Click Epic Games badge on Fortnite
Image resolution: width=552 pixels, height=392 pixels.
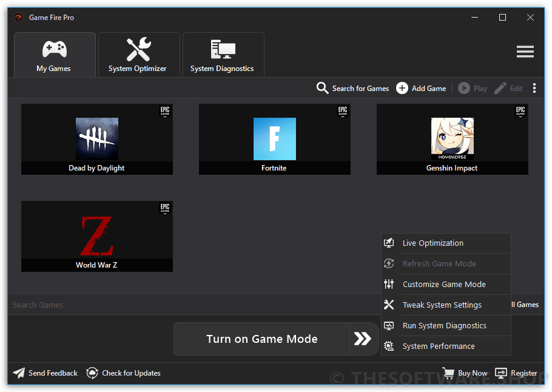pos(343,111)
